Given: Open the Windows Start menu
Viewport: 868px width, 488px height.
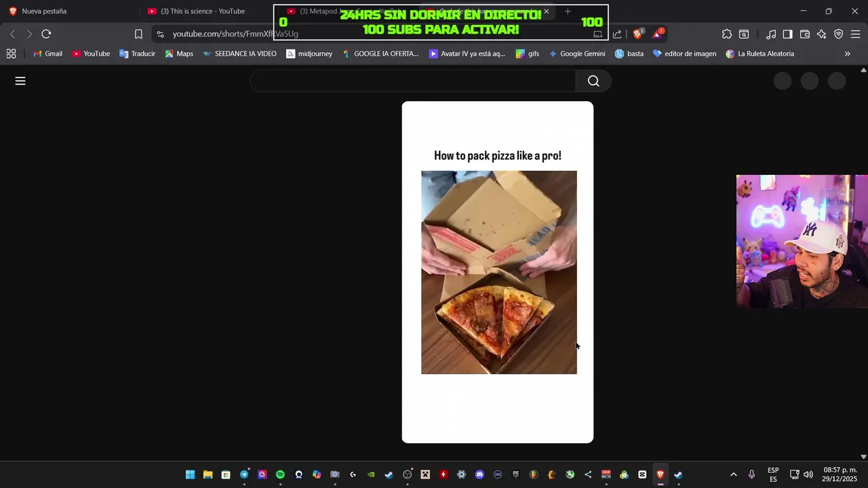Looking at the screenshot, I should 190,474.
